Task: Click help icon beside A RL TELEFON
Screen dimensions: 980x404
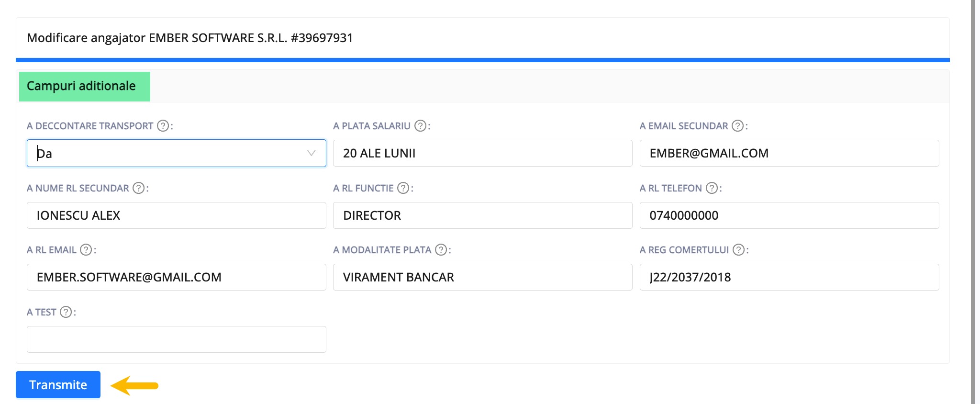Action: 712,188
